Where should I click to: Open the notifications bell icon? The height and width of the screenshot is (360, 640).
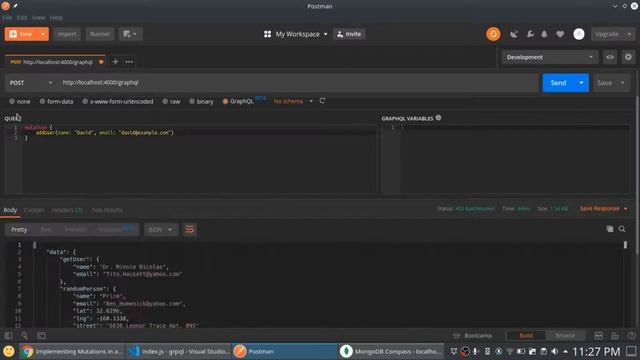pos(544,34)
